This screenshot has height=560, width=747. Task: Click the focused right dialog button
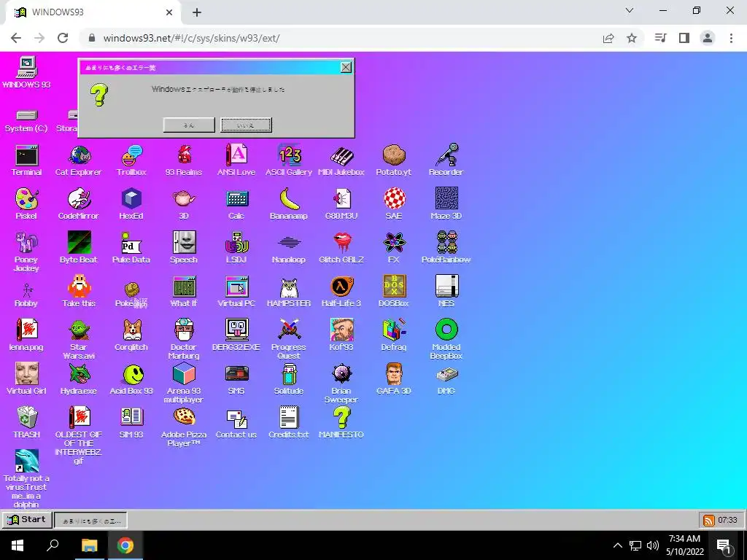pos(246,125)
